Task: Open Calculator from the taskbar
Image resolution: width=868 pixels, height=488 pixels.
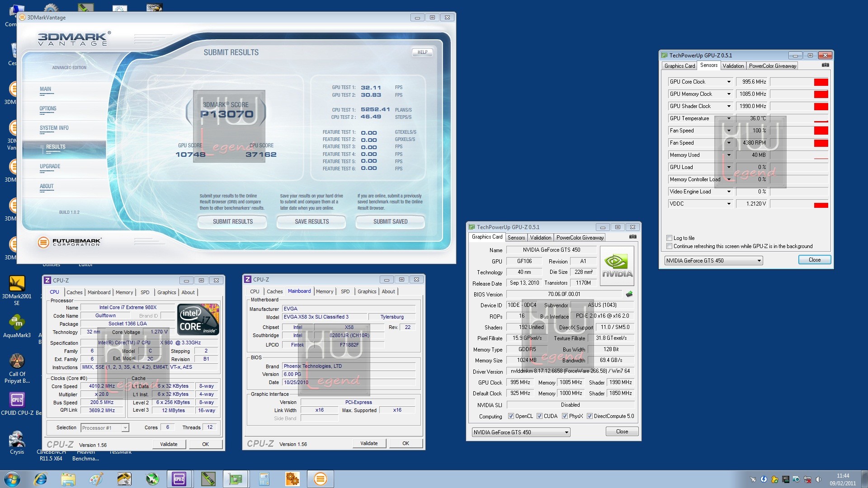Action: coord(264,479)
